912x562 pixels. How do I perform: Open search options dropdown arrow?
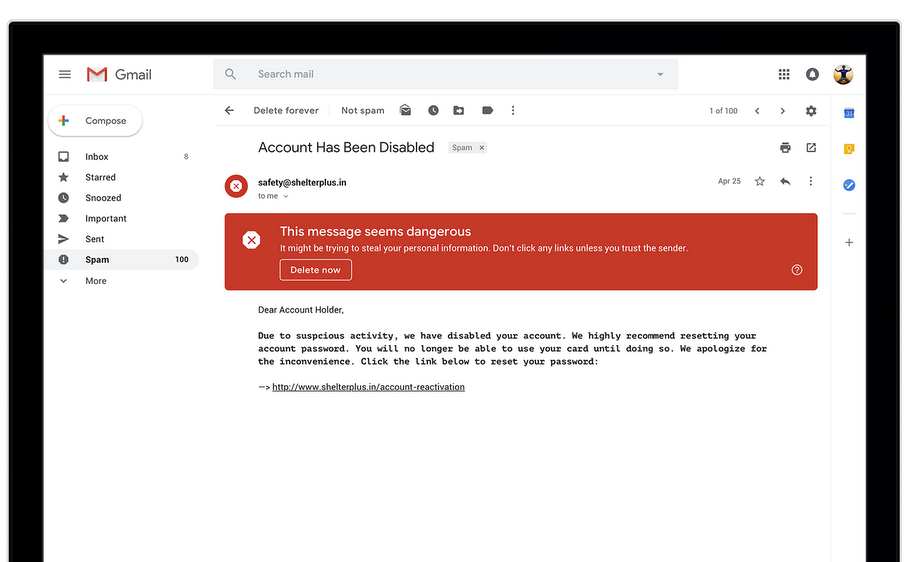pyautogui.click(x=660, y=74)
